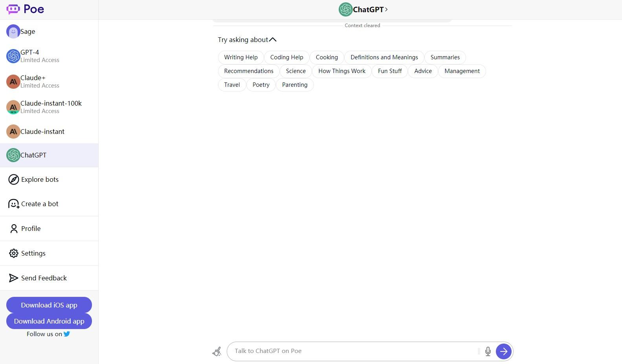Viewport: 622px width, 364px height.
Task: Choose the Cooking suggestion chip
Action: (x=327, y=57)
